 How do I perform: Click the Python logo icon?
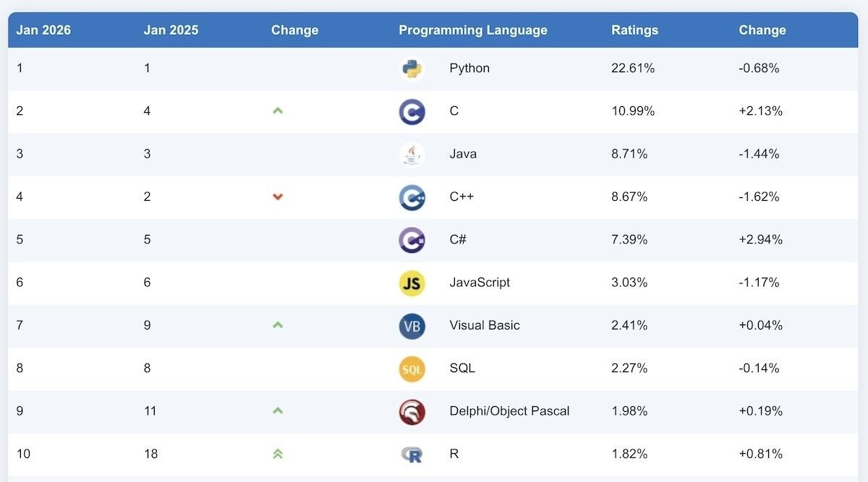412,69
